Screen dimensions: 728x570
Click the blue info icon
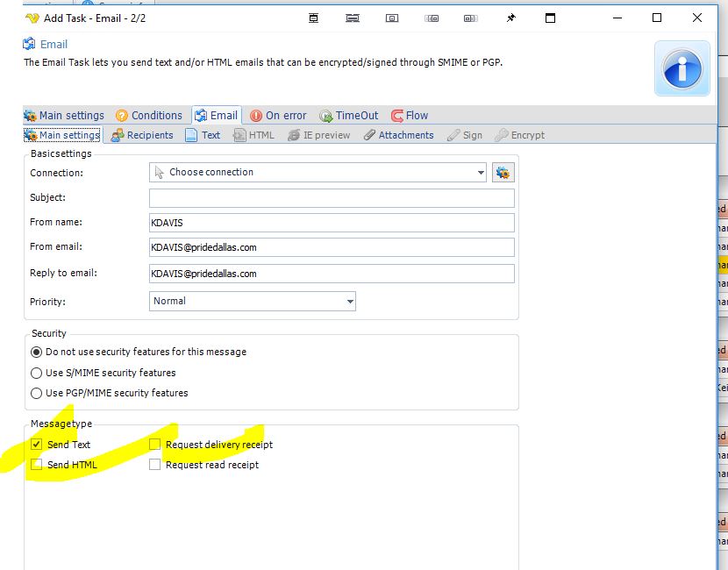coord(682,68)
